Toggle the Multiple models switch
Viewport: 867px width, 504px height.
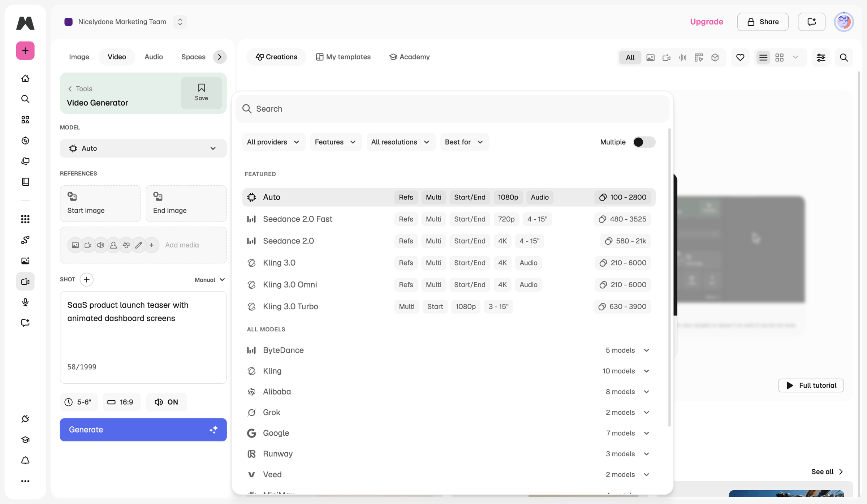644,142
